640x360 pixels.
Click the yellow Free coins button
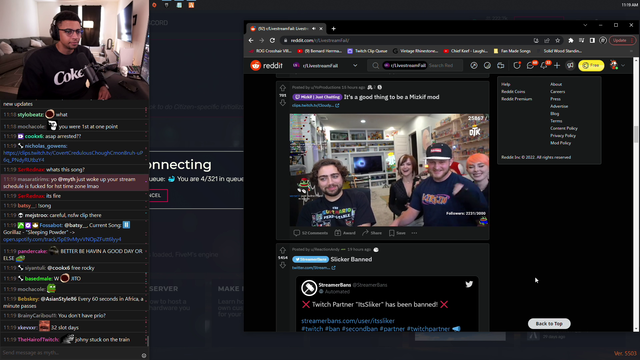pyautogui.click(x=591, y=65)
